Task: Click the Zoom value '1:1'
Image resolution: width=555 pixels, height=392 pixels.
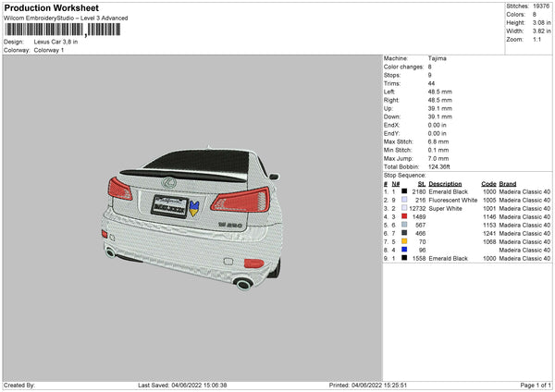Action: click(536, 39)
